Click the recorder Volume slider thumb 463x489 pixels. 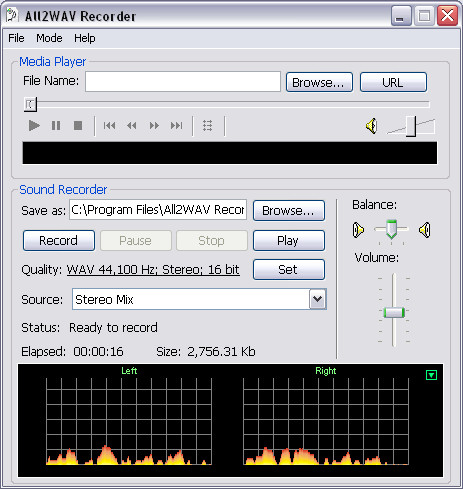394,313
